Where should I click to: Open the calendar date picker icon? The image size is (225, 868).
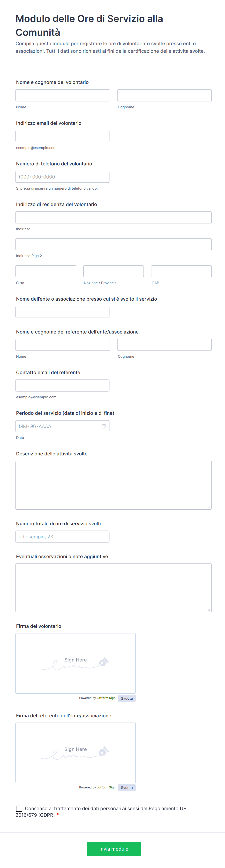pyautogui.click(x=104, y=426)
